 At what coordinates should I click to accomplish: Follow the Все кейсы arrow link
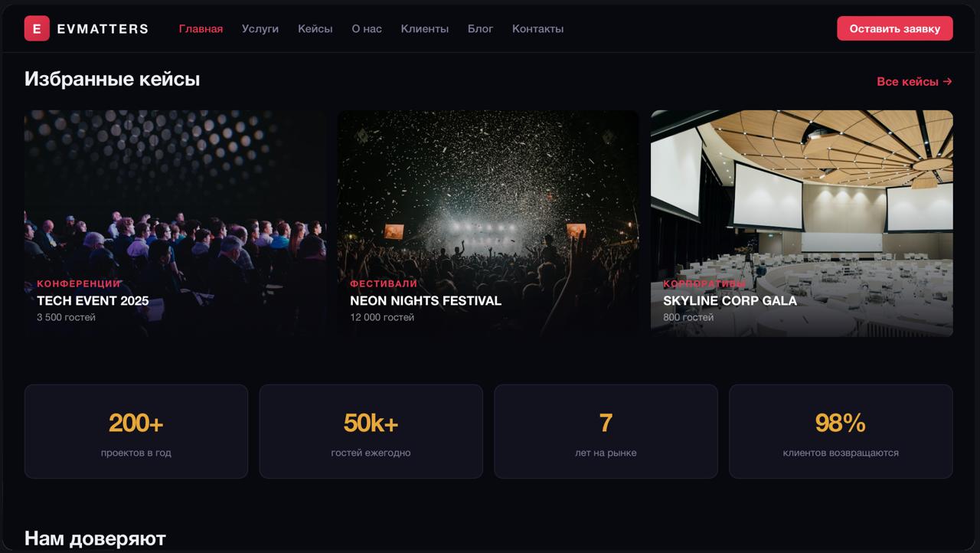point(914,81)
